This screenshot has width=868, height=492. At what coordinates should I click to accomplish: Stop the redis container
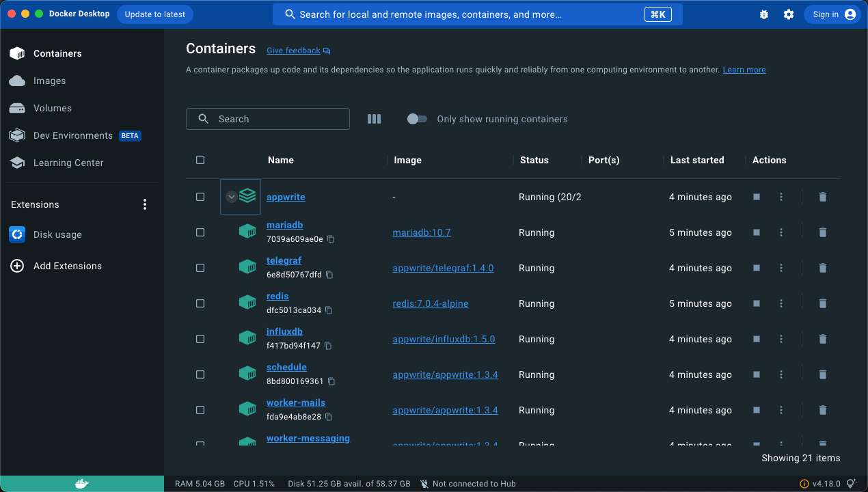pos(757,303)
